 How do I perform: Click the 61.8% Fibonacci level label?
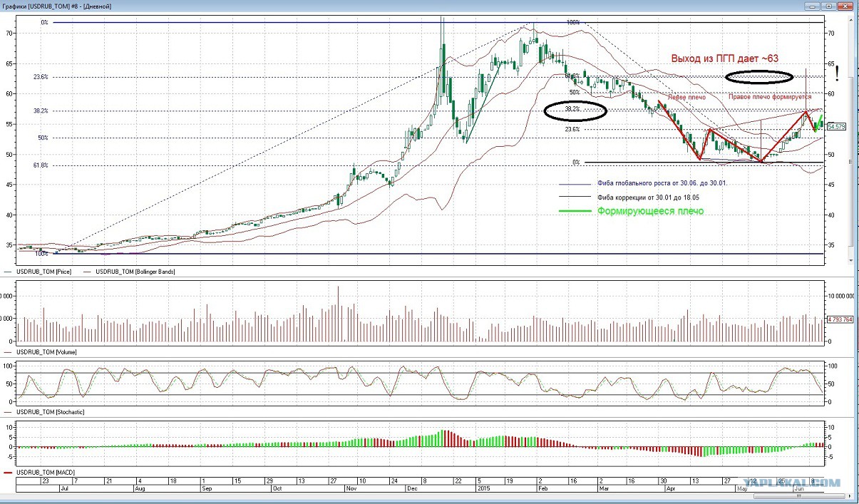click(x=41, y=165)
